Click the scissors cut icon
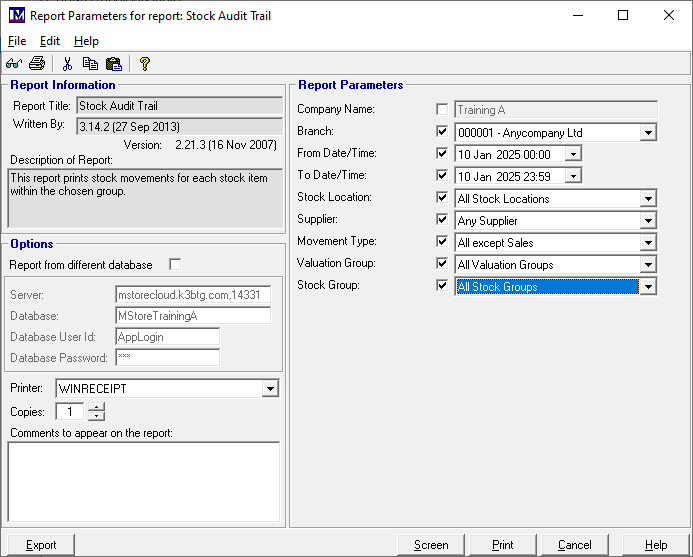The height and width of the screenshot is (557, 693). (67, 64)
